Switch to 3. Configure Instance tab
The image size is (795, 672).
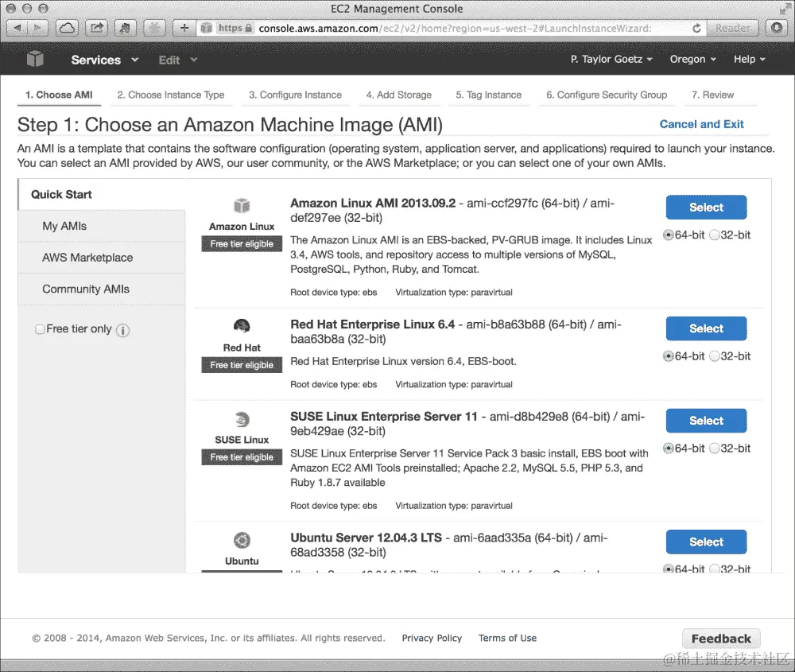pyautogui.click(x=295, y=95)
